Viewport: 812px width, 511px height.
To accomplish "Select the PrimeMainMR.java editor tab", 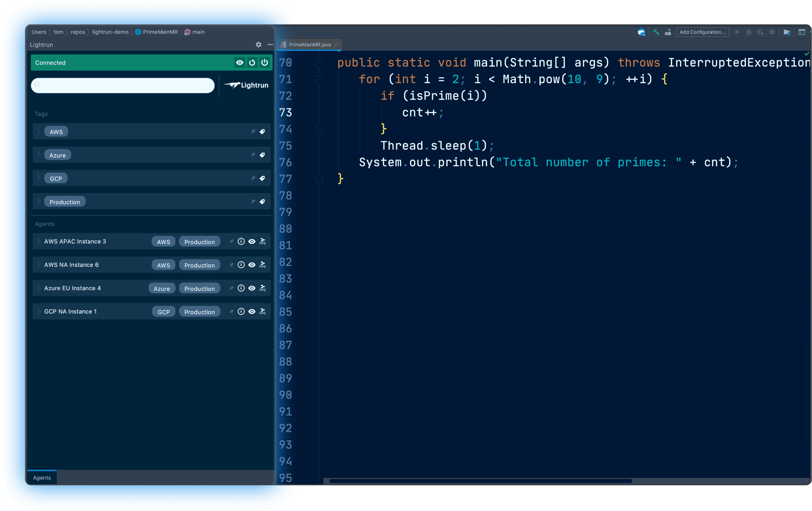I will [x=309, y=45].
